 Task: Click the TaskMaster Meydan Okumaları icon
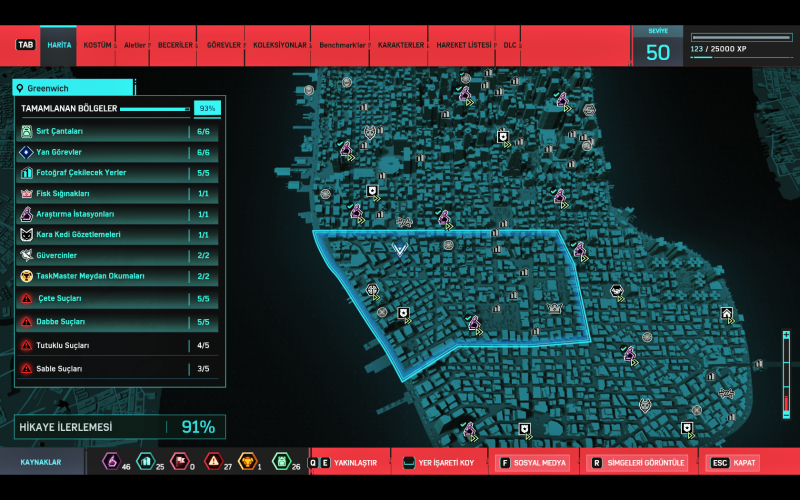(x=27, y=276)
